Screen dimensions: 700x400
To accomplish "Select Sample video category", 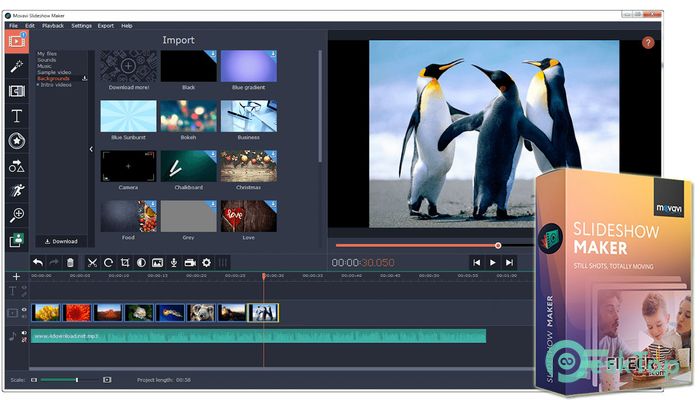I will point(54,72).
